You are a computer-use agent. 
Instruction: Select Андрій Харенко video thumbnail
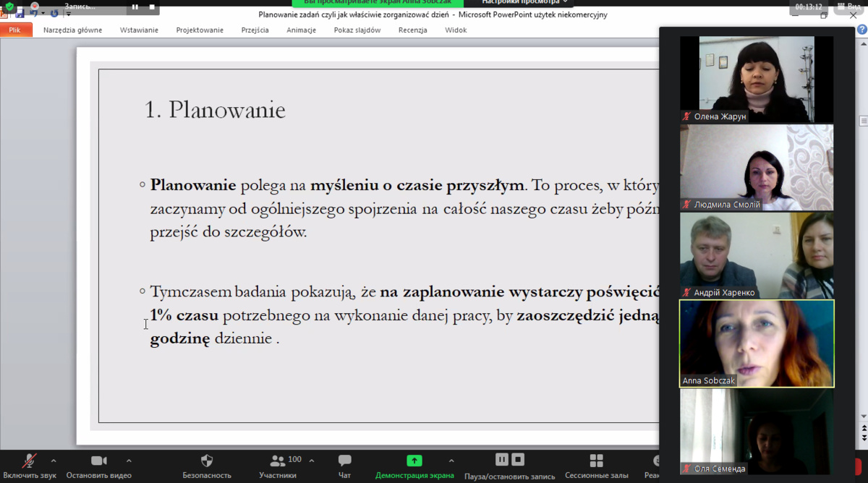coord(757,255)
